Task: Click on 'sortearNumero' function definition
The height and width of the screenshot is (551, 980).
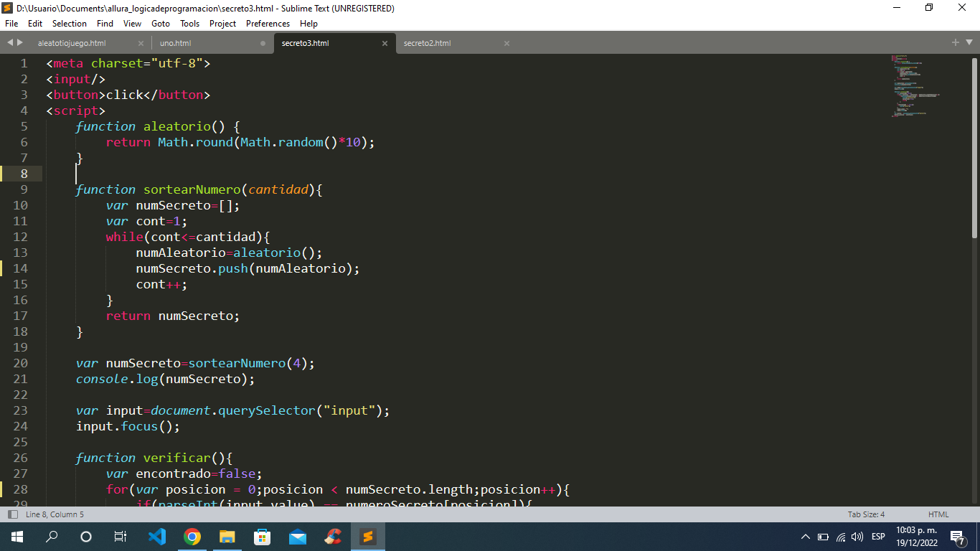Action: coord(192,189)
